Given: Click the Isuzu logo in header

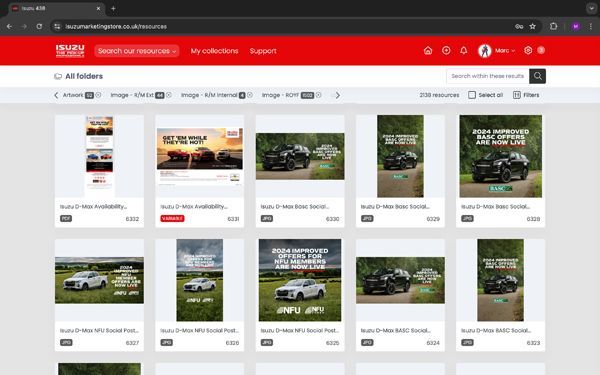Looking at the screenshot, I should 70,51.
